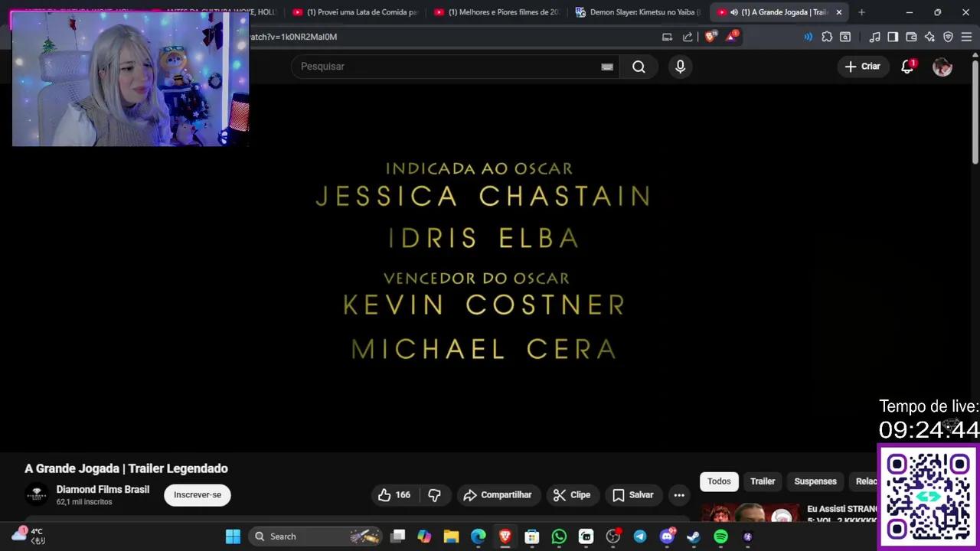This screenshot has height=551, width=980.
Task: Open Microsoft Store from taskbar
Action: 531,536
